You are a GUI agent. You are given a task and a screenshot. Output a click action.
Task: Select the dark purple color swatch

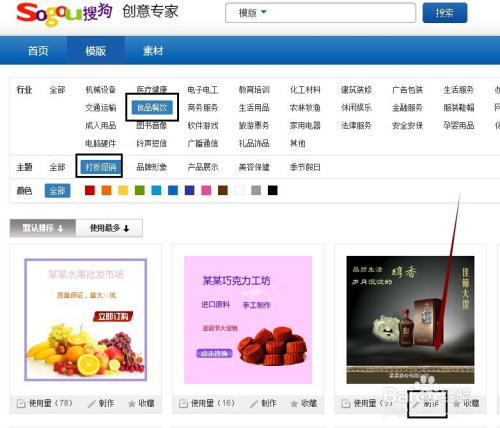tap(189, 190)
